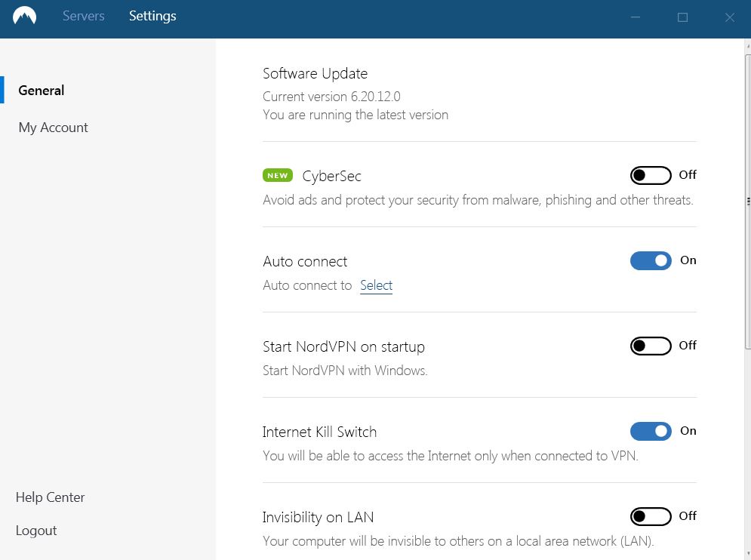Click the 'Internet Kill Switch' label
The width and height of the screenshot is (751, 560).
319,432
